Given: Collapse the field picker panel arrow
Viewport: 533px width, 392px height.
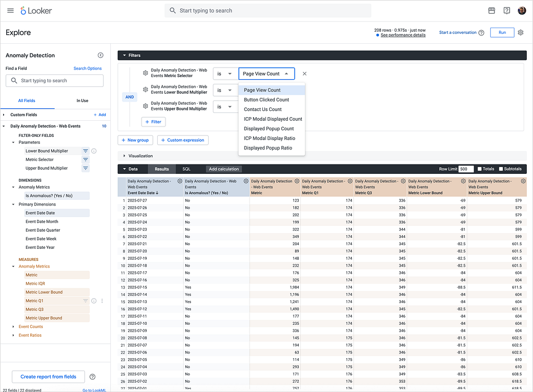Looking at the screenshot, I should point(100,55).
